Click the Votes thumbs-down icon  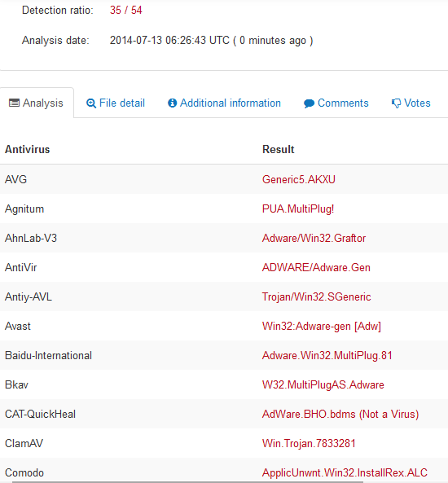pyautogui.click(x=396, y=103)
